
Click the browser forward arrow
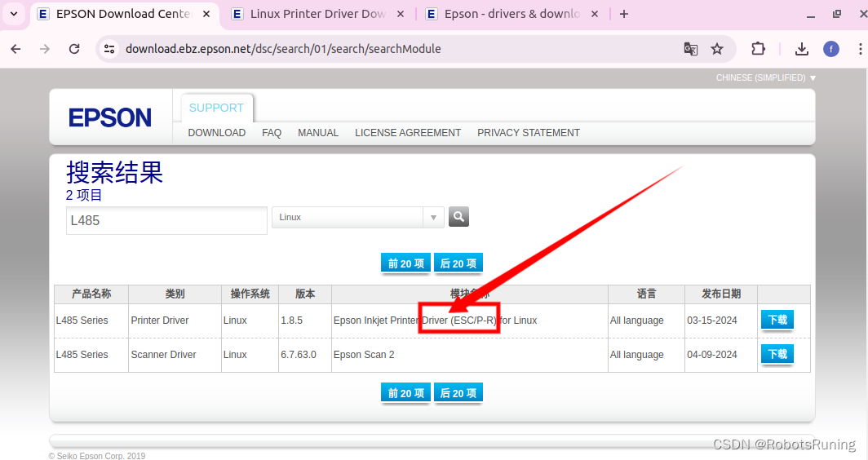pos(45,49)
